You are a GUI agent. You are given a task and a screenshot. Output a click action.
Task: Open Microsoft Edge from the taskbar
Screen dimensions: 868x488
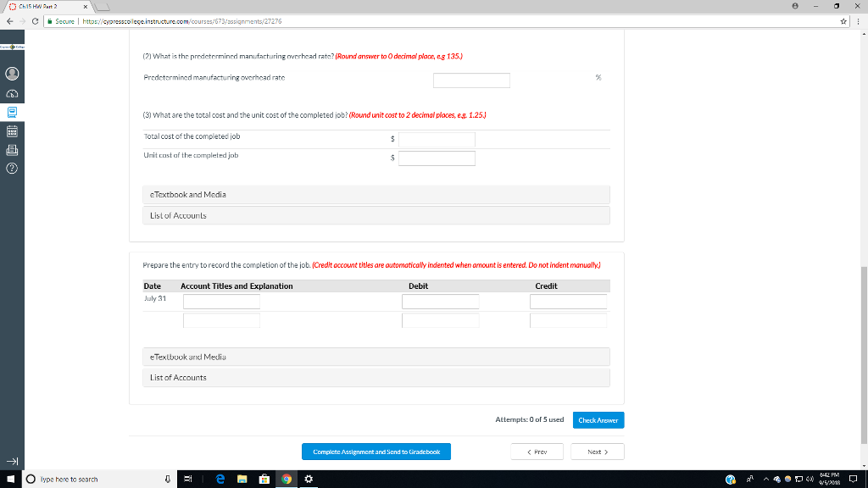tap(220, 479)
